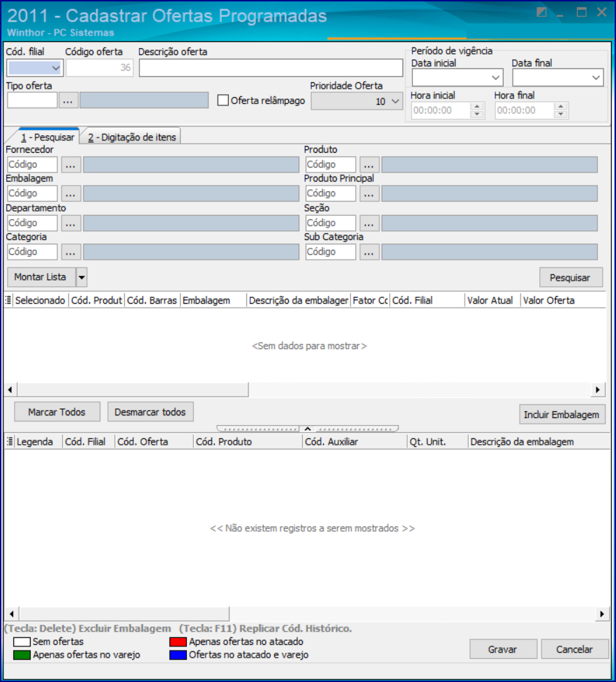
Task: Sort by Cód. Auxiliar column header
Action: 354,442
